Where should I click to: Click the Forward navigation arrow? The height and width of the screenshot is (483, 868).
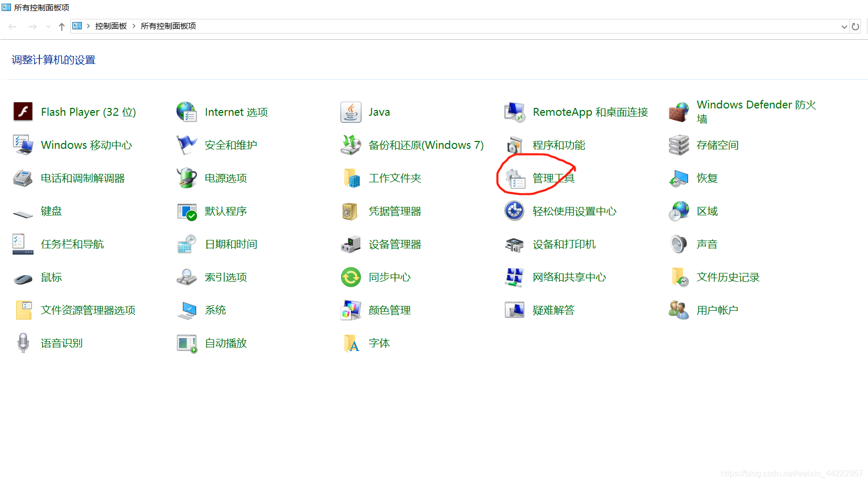click(32, 26)
